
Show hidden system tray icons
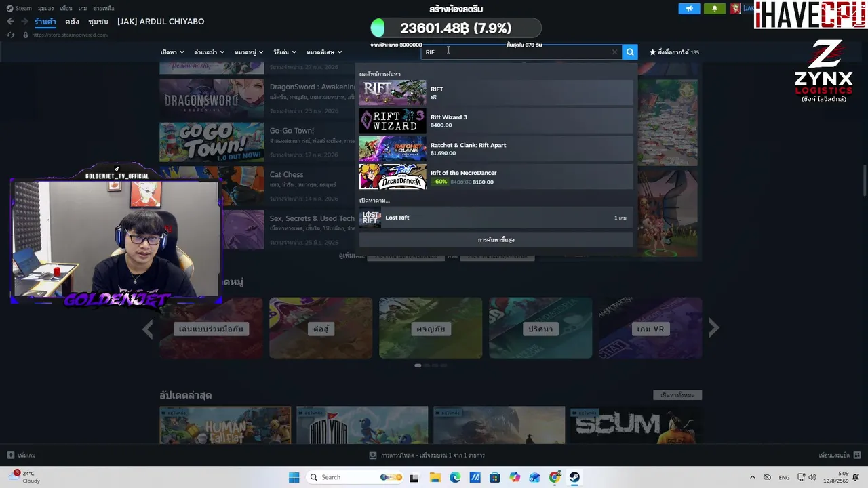[752, 477]
